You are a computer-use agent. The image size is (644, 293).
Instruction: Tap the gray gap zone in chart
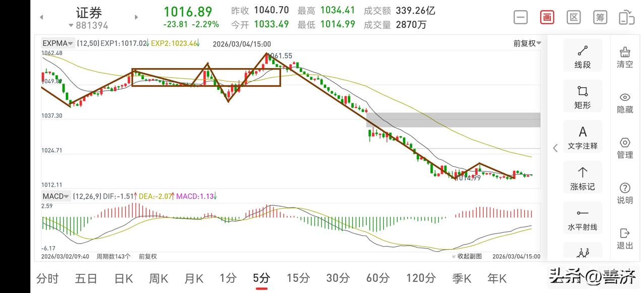click(453, 120)
